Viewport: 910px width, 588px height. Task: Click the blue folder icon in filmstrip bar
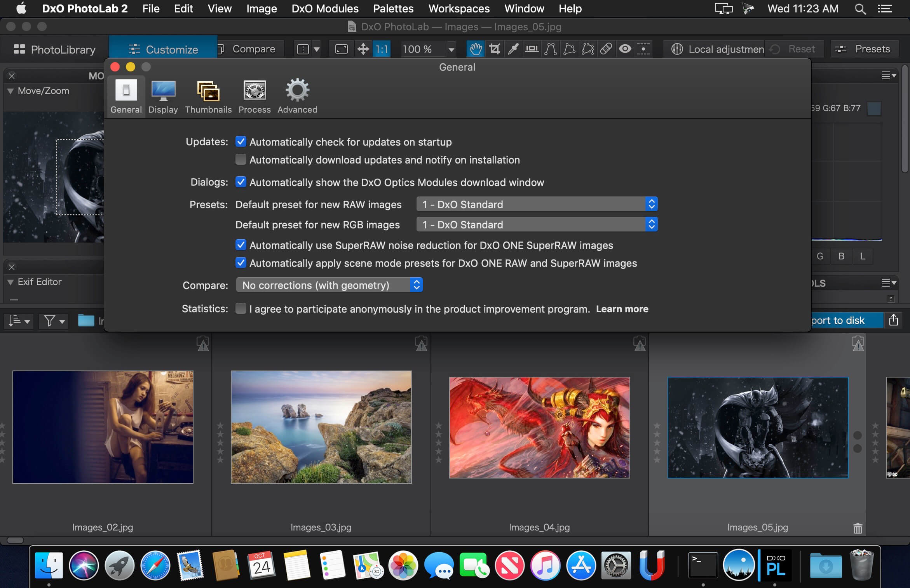[86, 320]
